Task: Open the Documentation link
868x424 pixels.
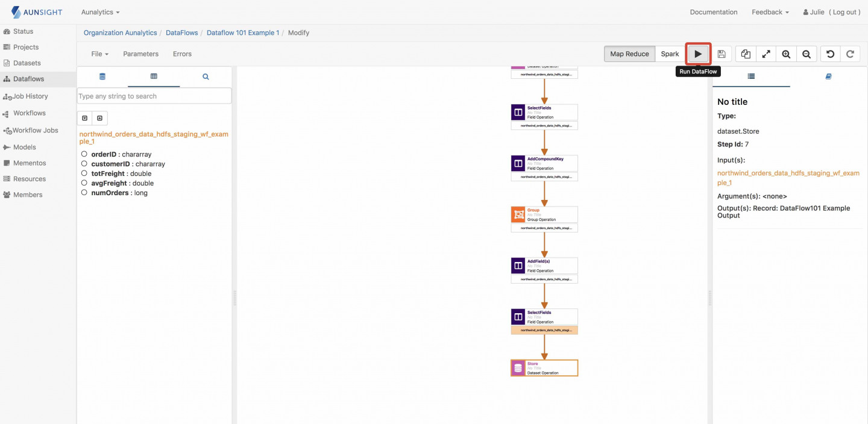Action: 714,12
